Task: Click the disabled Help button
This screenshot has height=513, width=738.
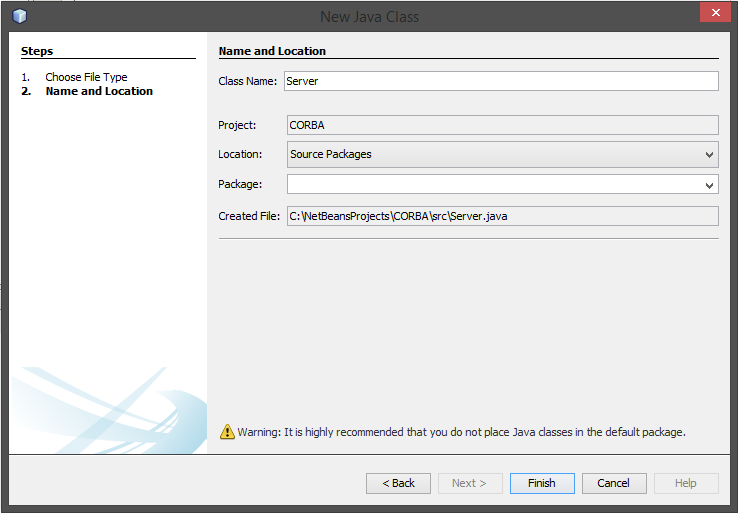Action: [x=686, y=483]
